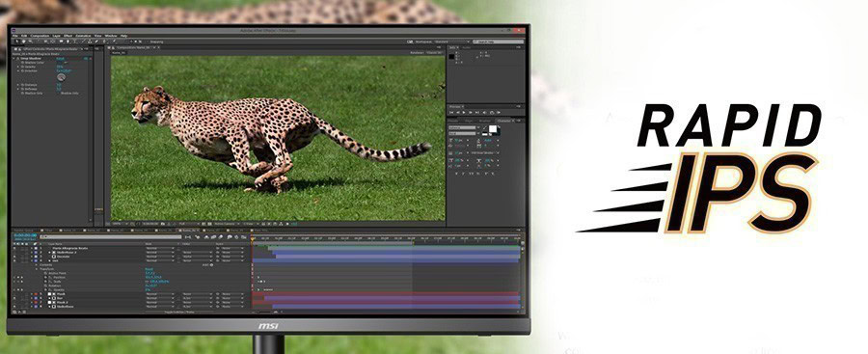Collapse the Drop Shadow effect group

[14, 58]
